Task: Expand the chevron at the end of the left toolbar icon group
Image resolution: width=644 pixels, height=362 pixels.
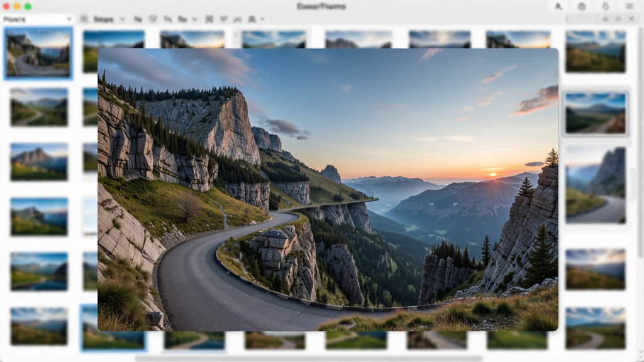Action: point(262,19)
